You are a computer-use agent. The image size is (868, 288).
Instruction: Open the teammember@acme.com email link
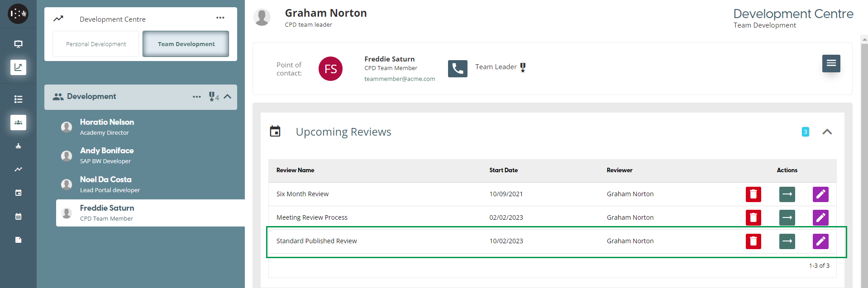[x=400, y=79]
